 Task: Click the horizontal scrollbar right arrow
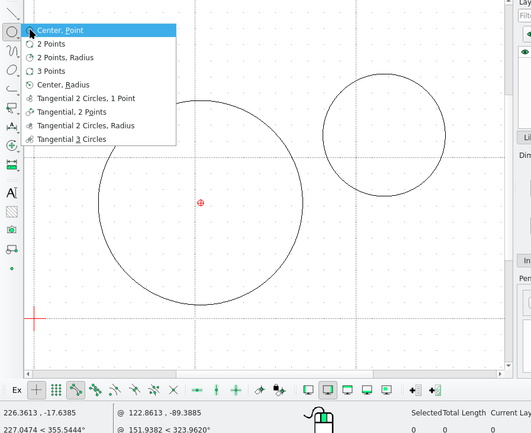point(500,374)
